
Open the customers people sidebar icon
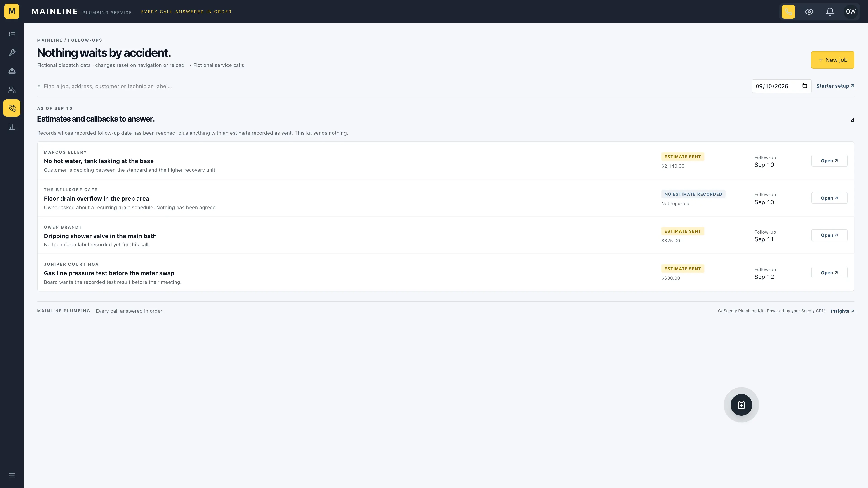[12, 90]
